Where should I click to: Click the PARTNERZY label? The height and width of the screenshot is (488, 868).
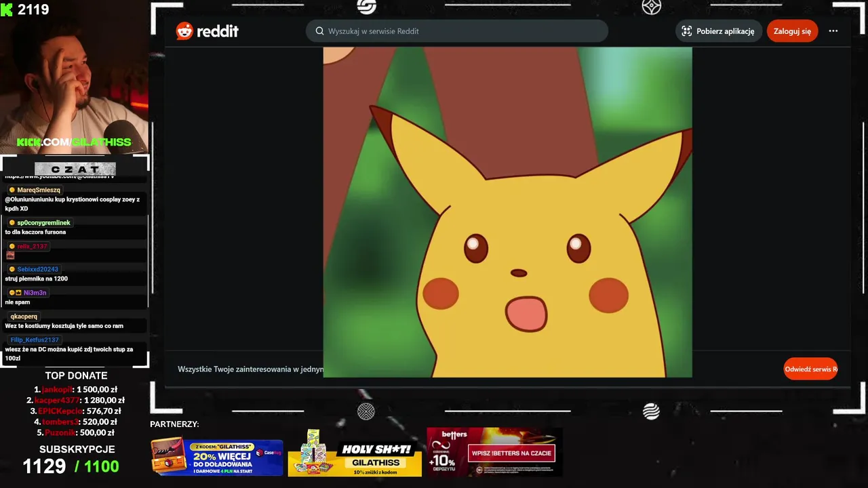174,424
